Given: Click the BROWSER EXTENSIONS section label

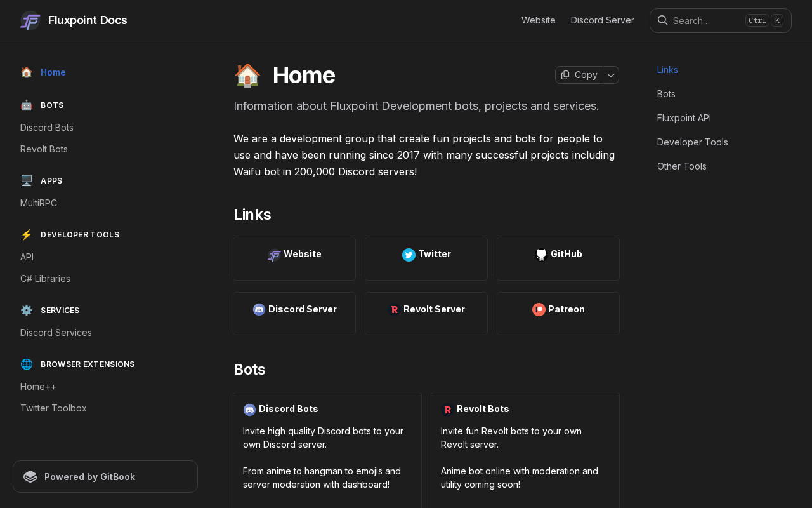Looking at the screenshot, I should [x=88, y=364].
